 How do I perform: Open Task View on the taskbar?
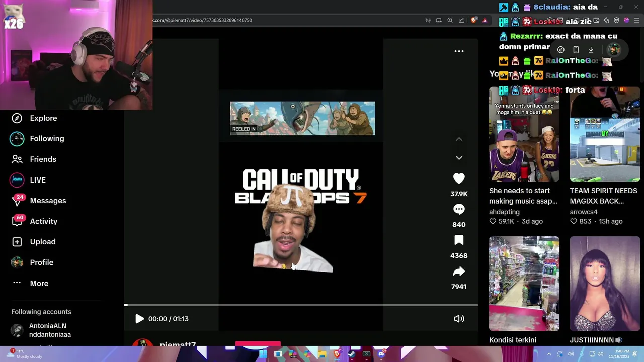click(x=278, y=354)
